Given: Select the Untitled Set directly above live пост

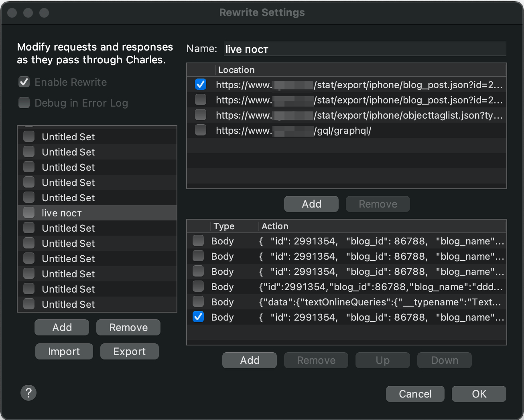Looking at the screenshot, I should tap(97, 198).
